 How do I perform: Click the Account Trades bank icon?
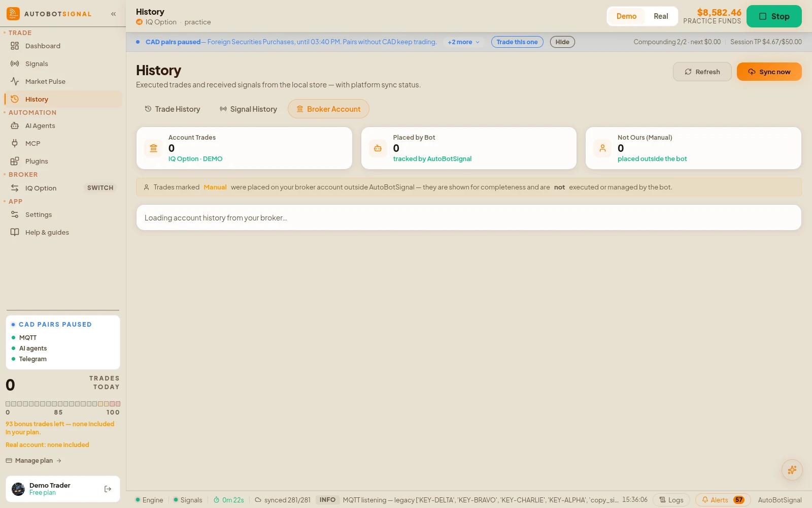pyautogui.click(x=153, y=148)
